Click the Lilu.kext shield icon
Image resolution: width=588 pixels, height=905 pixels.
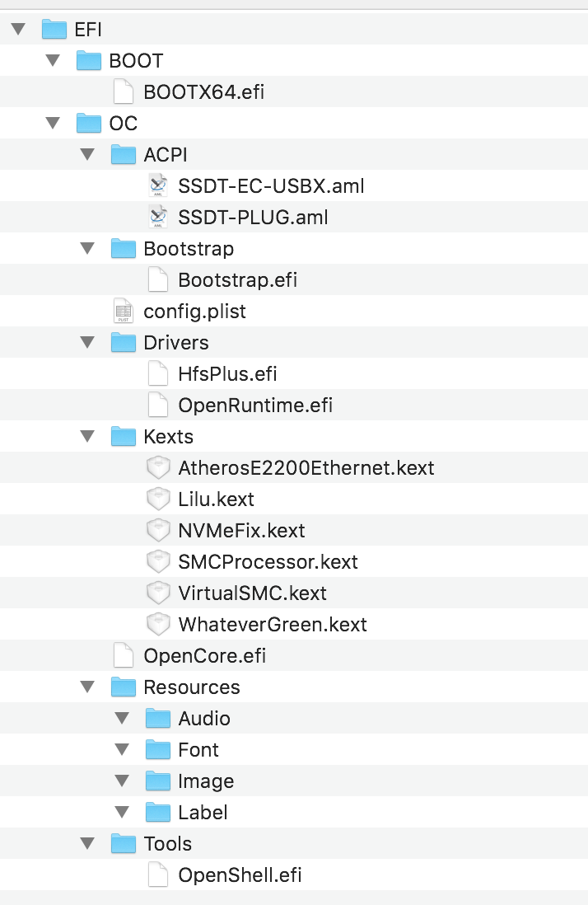[x=157, y=499]
